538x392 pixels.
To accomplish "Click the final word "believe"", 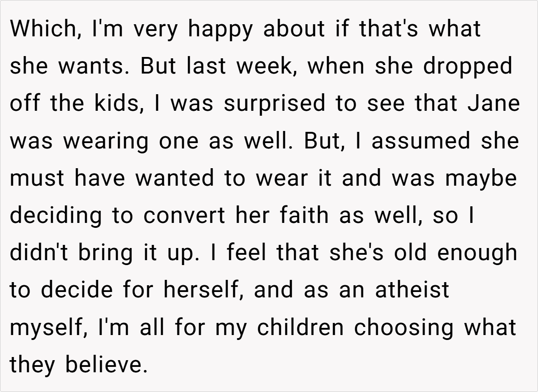I will pos(106,365).
